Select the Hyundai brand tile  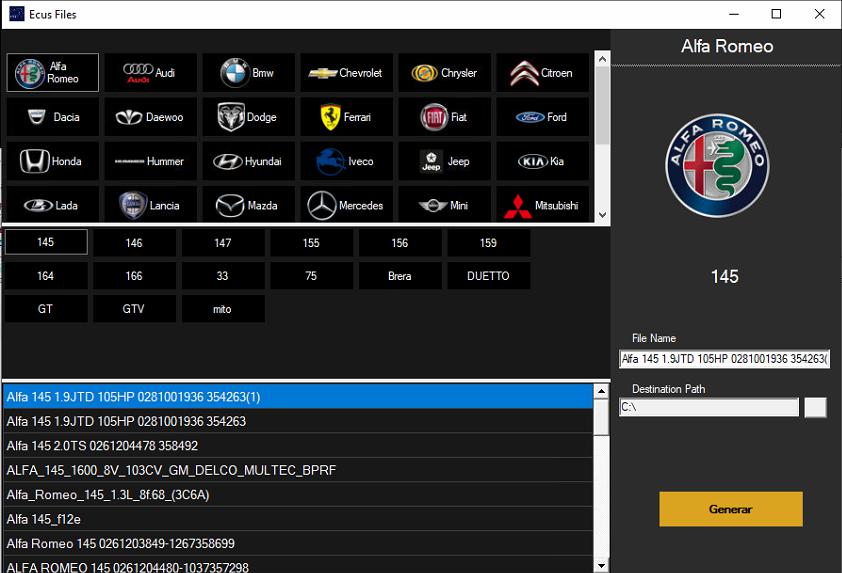[x=249, y=161]
